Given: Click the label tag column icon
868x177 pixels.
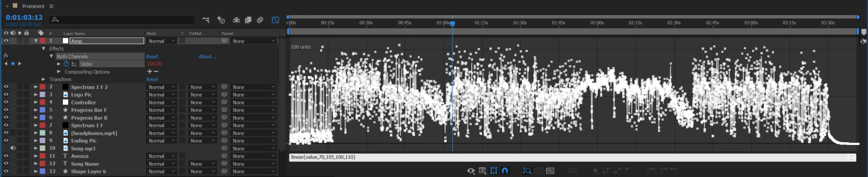Looking at the screenshot, I should 41,33.
